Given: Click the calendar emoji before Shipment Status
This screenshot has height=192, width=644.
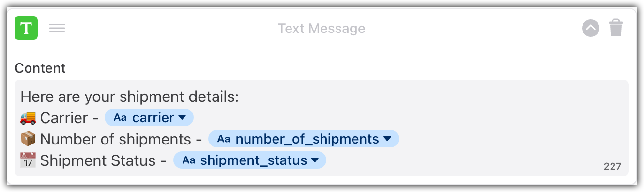Looking at the screenshot, I should click(28, 160).
